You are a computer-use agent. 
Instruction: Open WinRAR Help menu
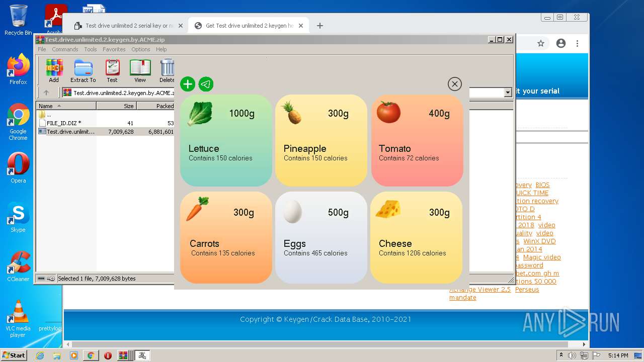tap(161, 49)
